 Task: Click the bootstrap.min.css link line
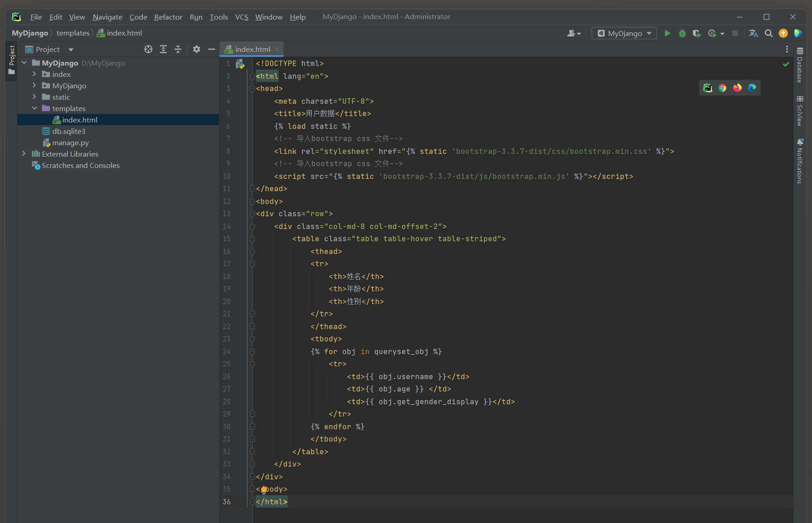pyautogui.click(x=474, y=152)
